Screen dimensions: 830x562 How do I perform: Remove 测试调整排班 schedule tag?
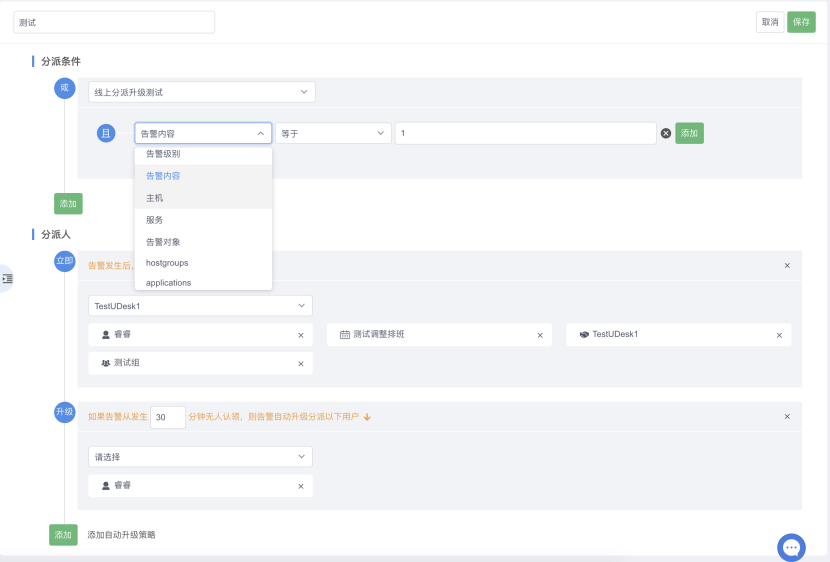[540, 335]
